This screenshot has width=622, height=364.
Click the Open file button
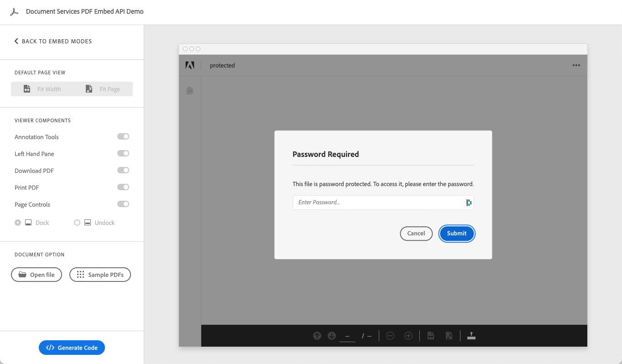(x=37, y=275)
